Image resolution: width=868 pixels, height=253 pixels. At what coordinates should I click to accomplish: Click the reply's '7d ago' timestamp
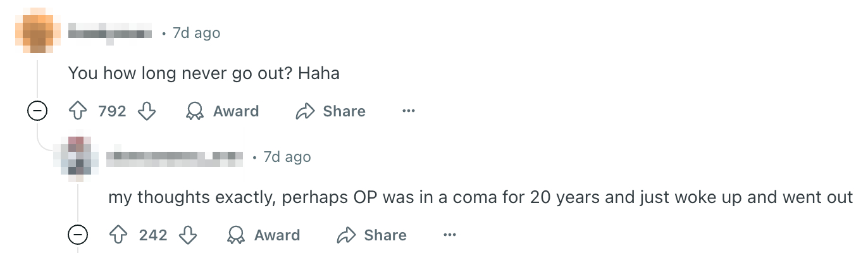(x=287, y=156)
